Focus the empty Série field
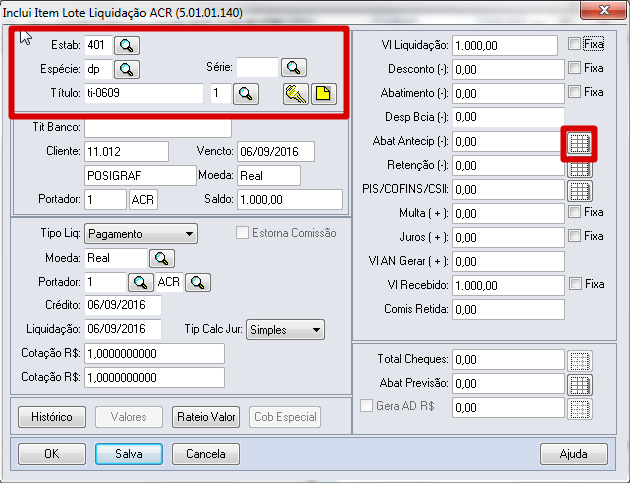 point(258,67)
